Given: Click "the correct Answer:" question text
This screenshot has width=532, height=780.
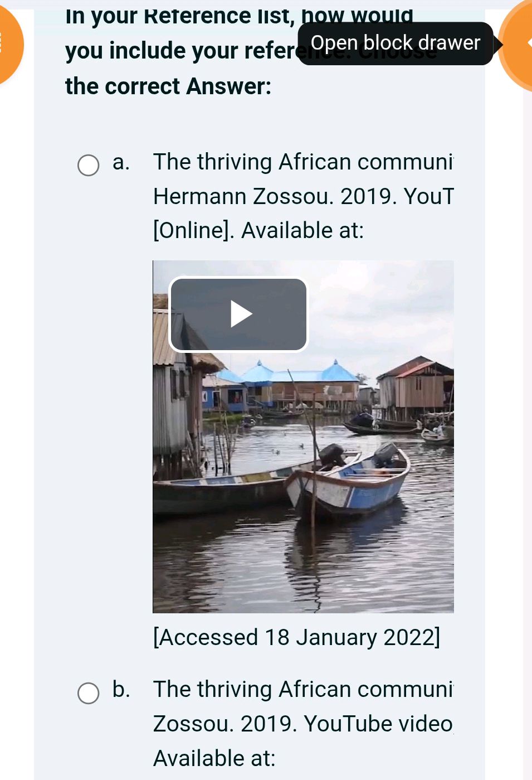Looking at the screenshot, I should pos(168,86).
